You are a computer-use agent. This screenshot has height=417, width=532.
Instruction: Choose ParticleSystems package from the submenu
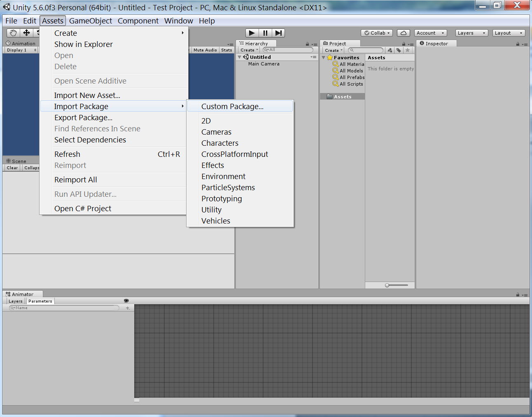[x=240, y=188]
